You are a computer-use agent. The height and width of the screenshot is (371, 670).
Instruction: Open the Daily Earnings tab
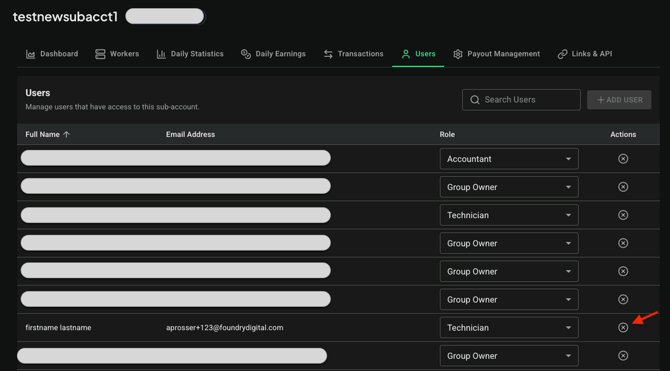(x=273, y=54)
